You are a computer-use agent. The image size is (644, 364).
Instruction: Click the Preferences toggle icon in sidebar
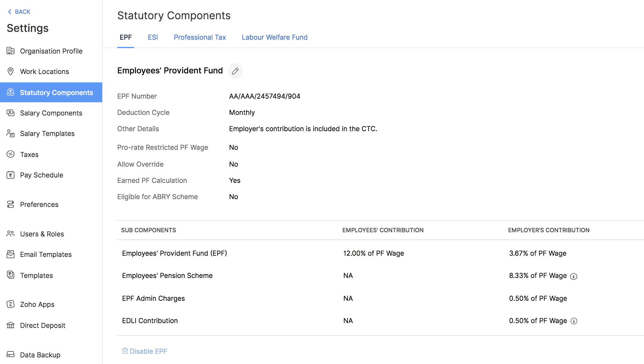[x=11, y=204]
